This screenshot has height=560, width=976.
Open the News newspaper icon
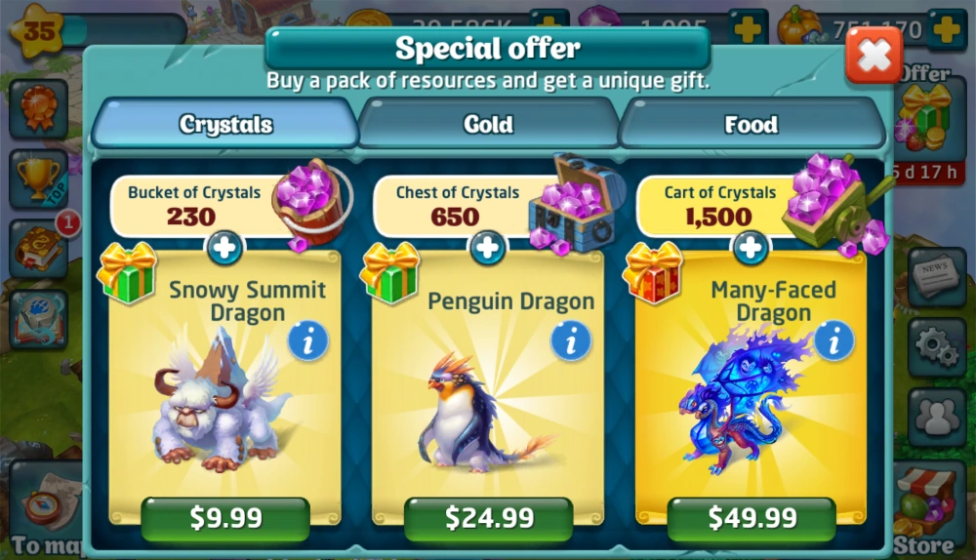click(x=937, y=277)
